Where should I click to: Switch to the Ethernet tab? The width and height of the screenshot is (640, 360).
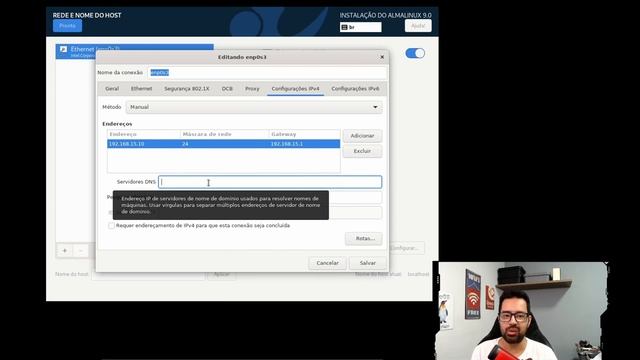141,89
